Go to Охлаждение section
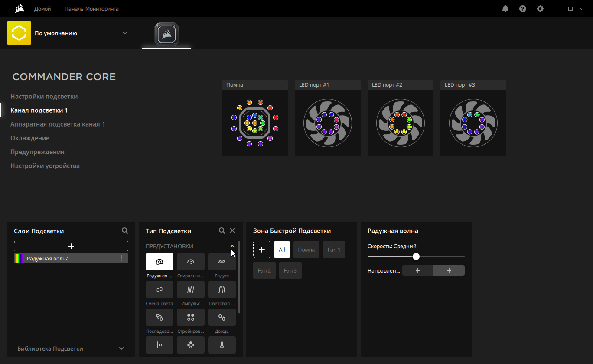 30,138
